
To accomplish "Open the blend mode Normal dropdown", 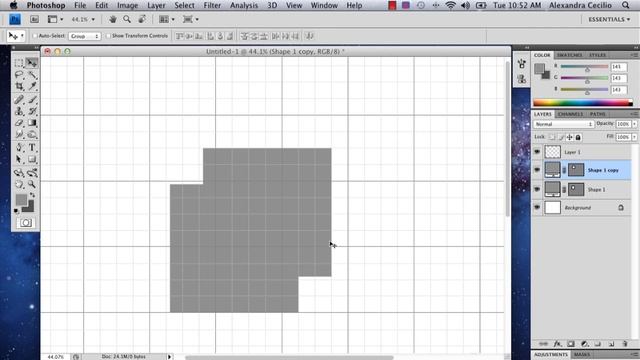I will 564,124.
